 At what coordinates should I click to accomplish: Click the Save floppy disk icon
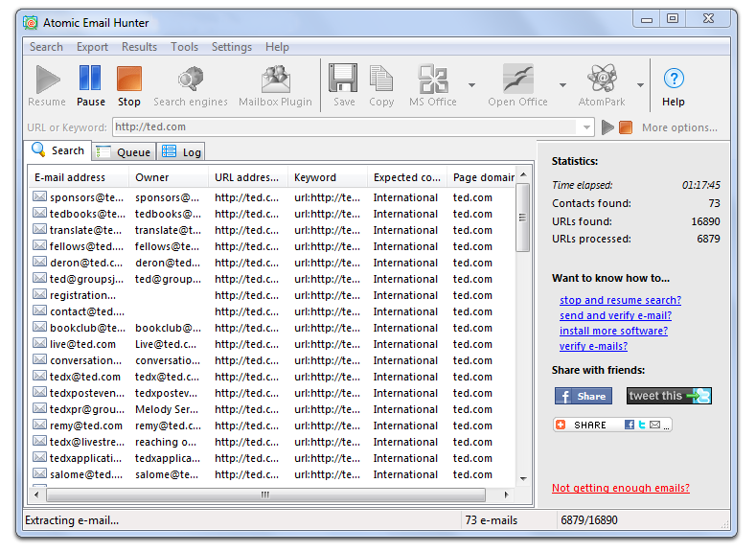(x=343, y=78)
